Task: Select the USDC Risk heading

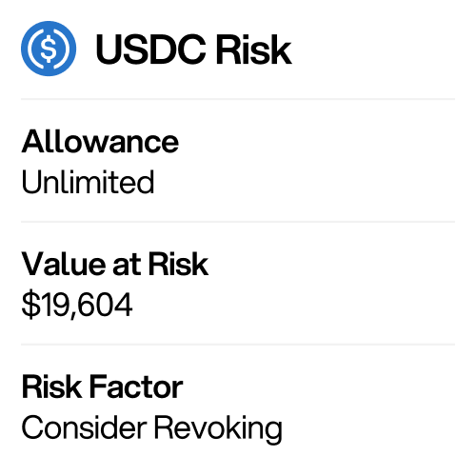Action: tap(193, 50)
